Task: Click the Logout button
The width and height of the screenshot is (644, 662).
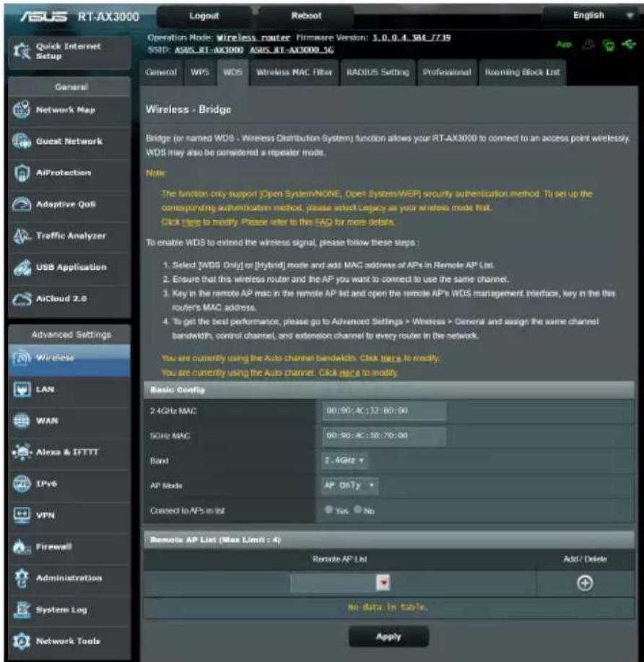Action: click(x=204, y=16)
